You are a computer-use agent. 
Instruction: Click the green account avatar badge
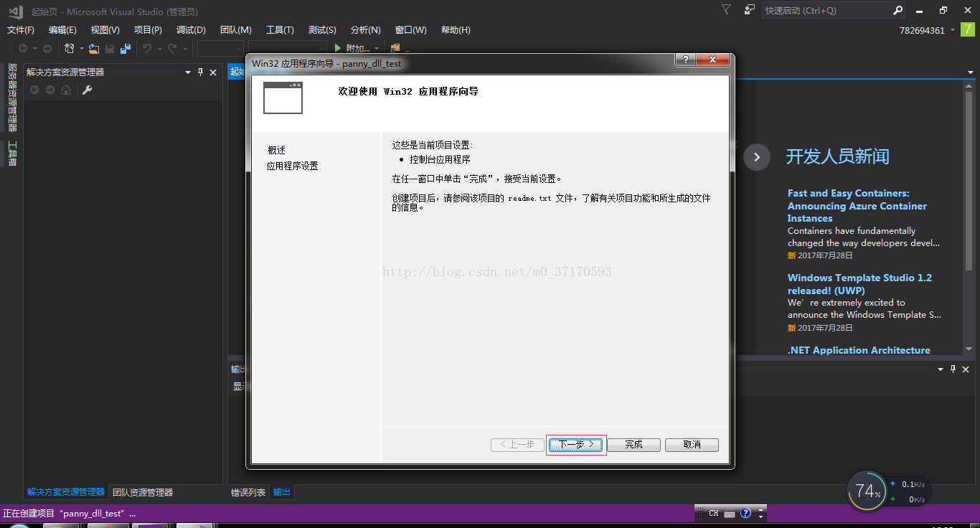967,30
